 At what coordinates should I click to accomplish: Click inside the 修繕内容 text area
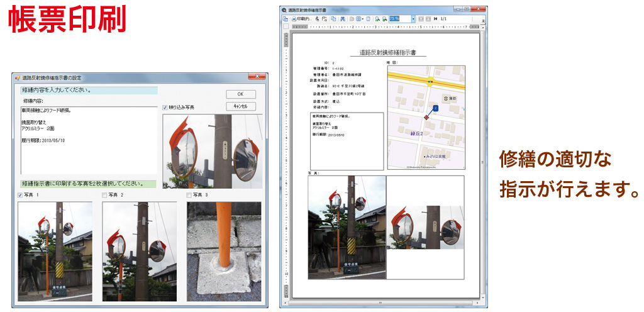point(88,138)
